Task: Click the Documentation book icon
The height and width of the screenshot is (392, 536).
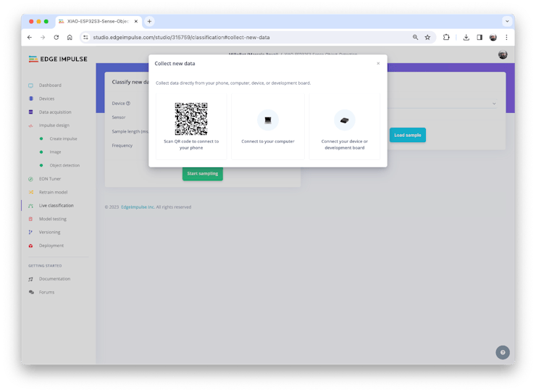Action: pos(30,279)
